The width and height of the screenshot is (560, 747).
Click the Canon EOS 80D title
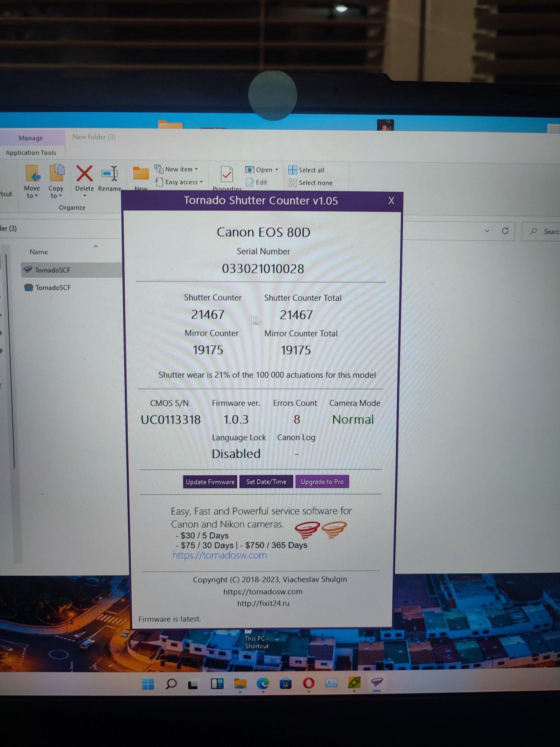[264, 232]
